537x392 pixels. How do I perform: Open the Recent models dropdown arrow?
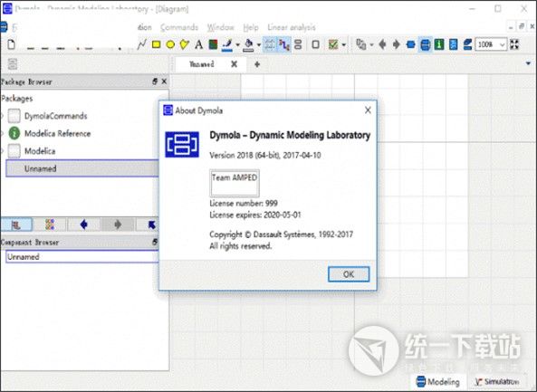click(371, 45)
